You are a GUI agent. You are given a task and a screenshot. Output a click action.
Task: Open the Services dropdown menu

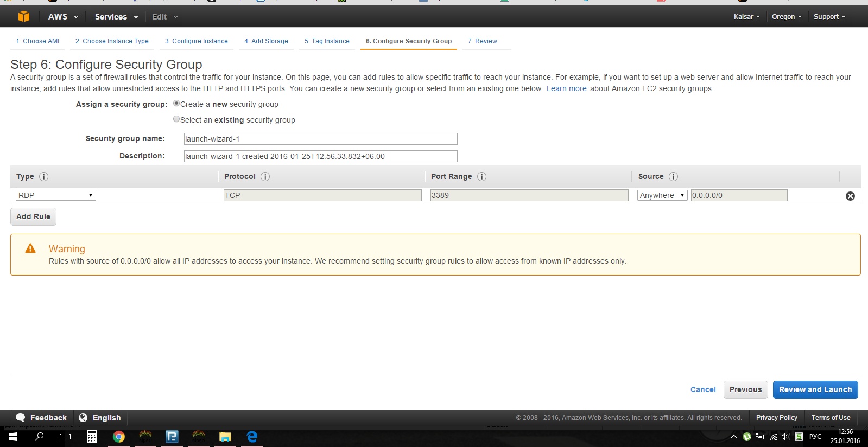pos(116,17)
